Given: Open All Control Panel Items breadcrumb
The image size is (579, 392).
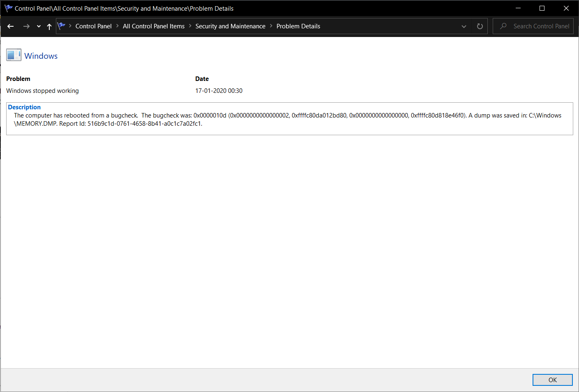Looking at the screenshot, I should (x=154, y=26).
